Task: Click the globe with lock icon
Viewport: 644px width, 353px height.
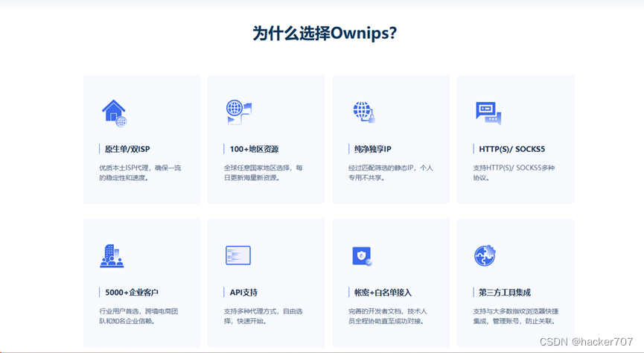Action: [364, 112]
